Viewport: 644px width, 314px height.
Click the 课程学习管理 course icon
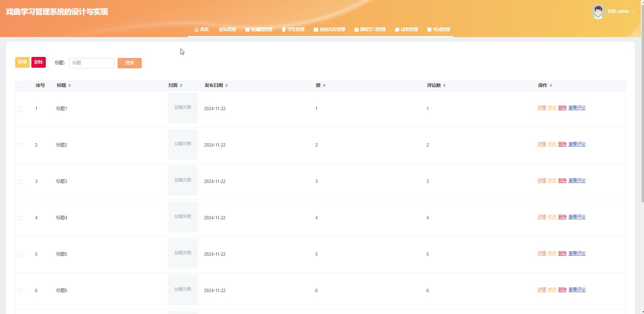[x=356, y=30]
